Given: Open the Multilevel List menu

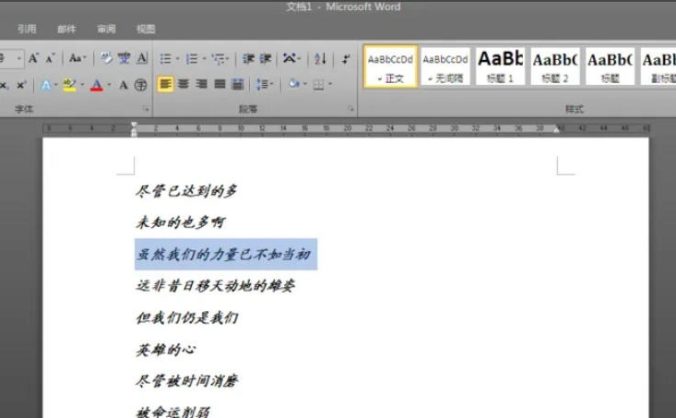Looking at the screenshot, I should (221, 59).
